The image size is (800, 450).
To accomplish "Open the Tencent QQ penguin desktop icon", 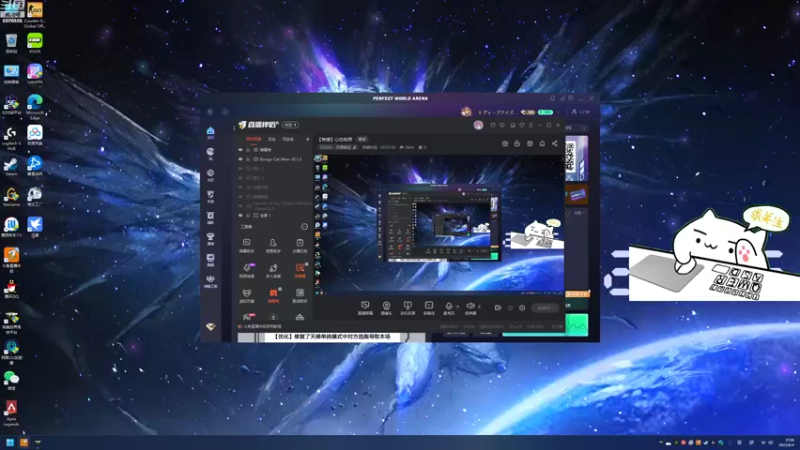I will coord(11,289).
